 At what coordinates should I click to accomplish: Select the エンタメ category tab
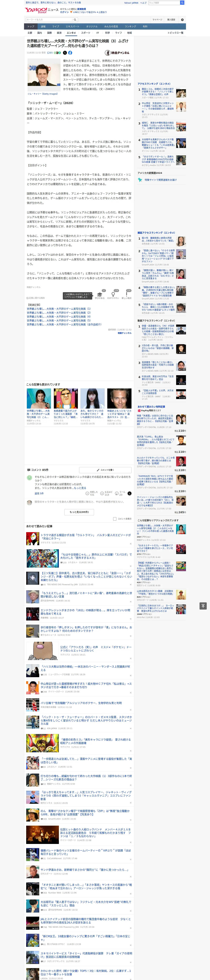[x=71, y=33]
